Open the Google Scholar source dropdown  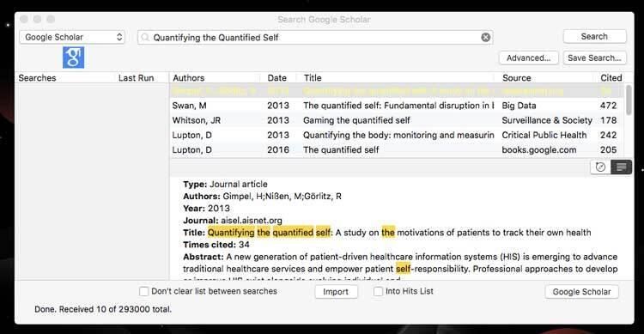72,37
